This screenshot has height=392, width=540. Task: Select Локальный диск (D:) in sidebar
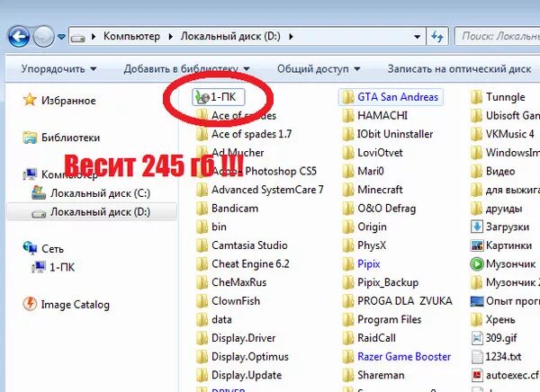click(x=92, y=212)
